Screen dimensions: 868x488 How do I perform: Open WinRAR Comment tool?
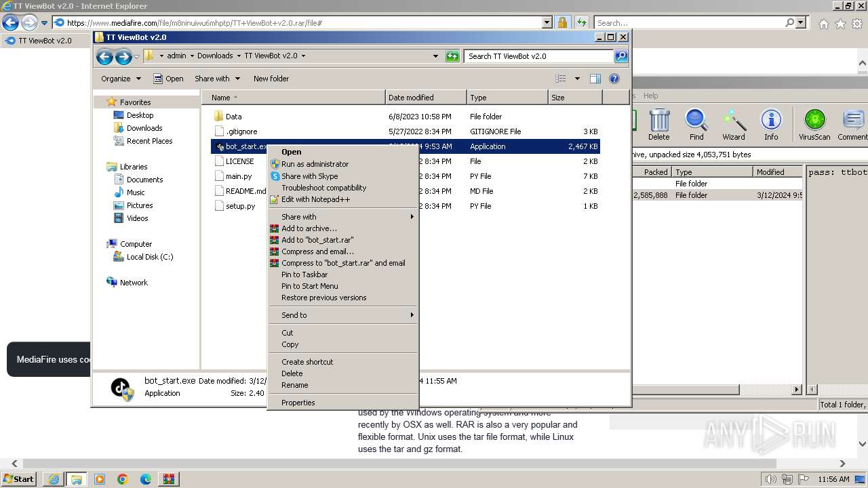point(852,125)
